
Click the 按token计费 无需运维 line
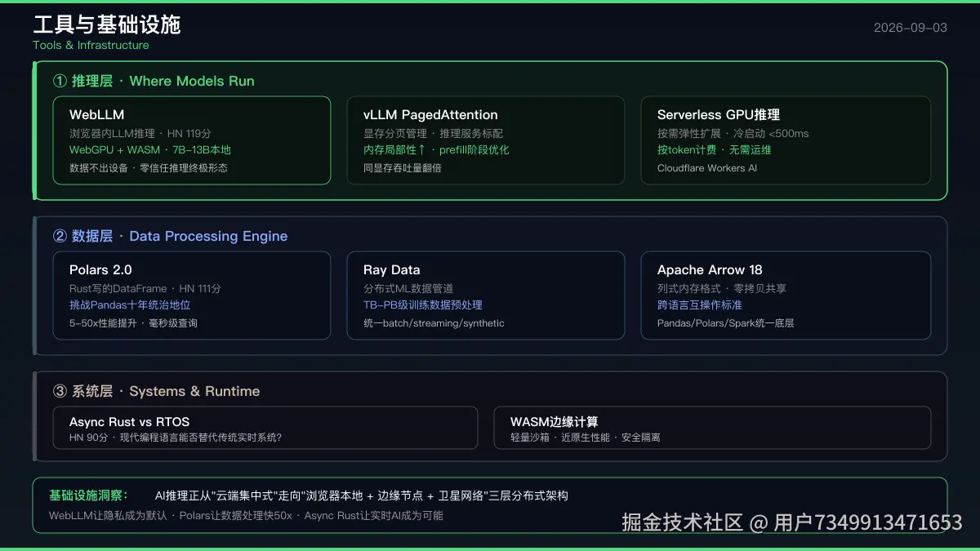click(x=715, y=150)
